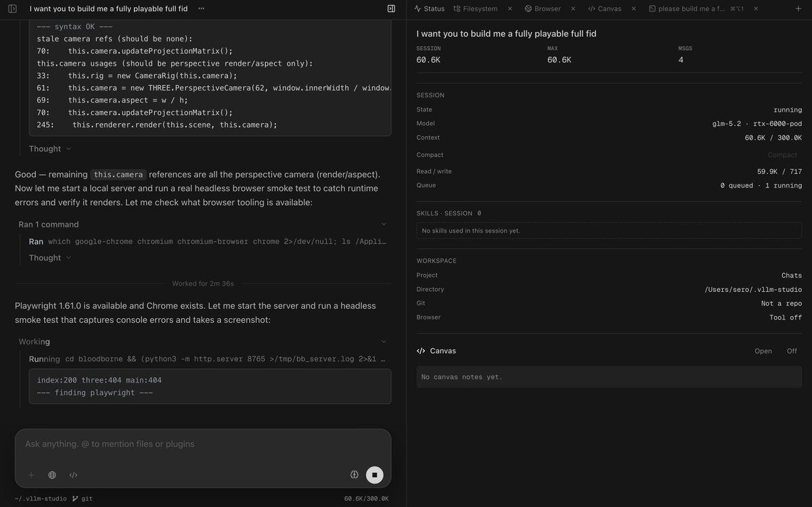Click the chat title in the left header
812x507 pixels.
pyautogui.click(x=108, y=9)
